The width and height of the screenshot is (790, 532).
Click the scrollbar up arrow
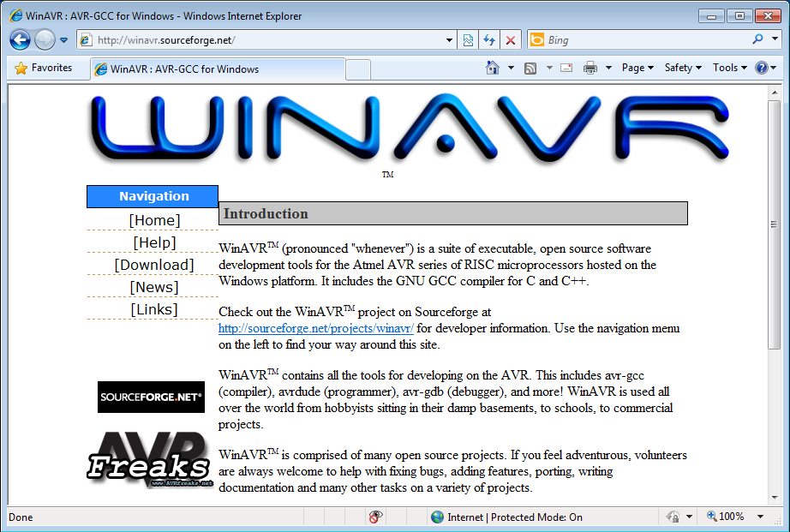[x=775, y=93]
